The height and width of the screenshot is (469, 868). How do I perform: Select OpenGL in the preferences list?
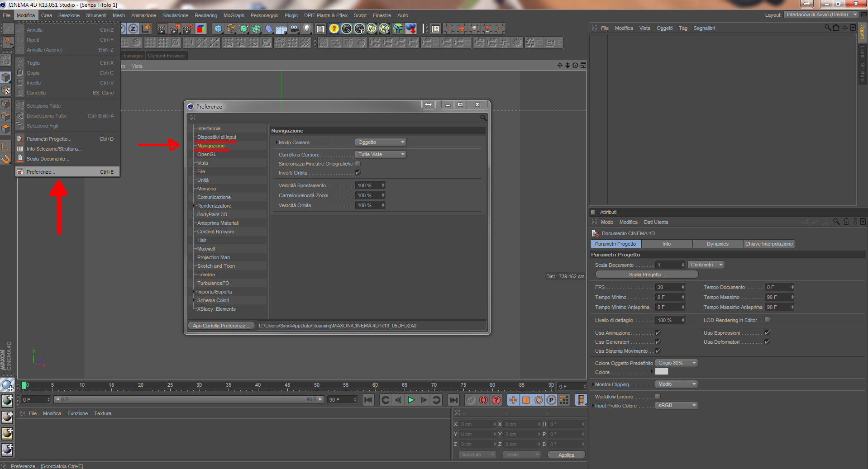coord(207,154)
